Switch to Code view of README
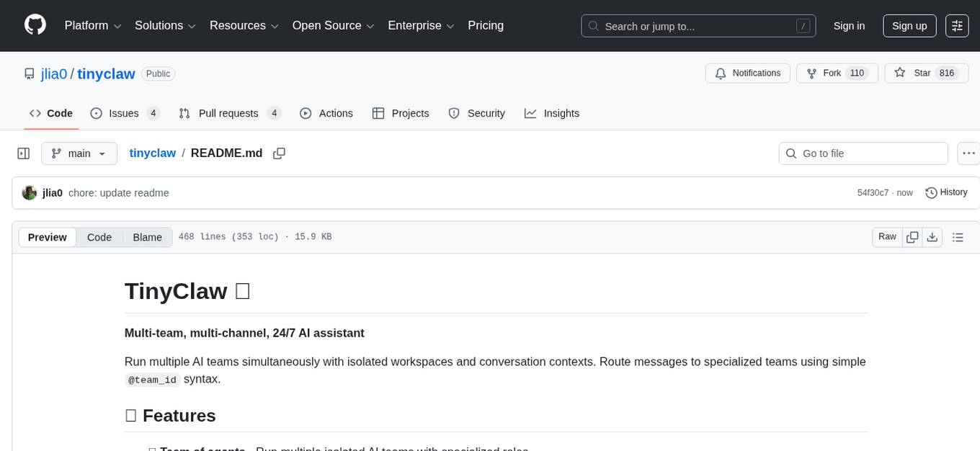 click(99, 238)
